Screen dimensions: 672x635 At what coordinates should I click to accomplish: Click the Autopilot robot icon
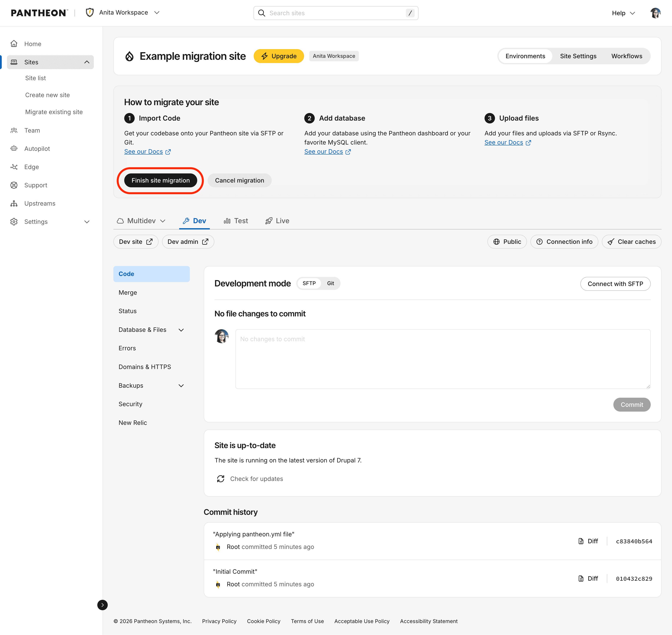[14, 149]
